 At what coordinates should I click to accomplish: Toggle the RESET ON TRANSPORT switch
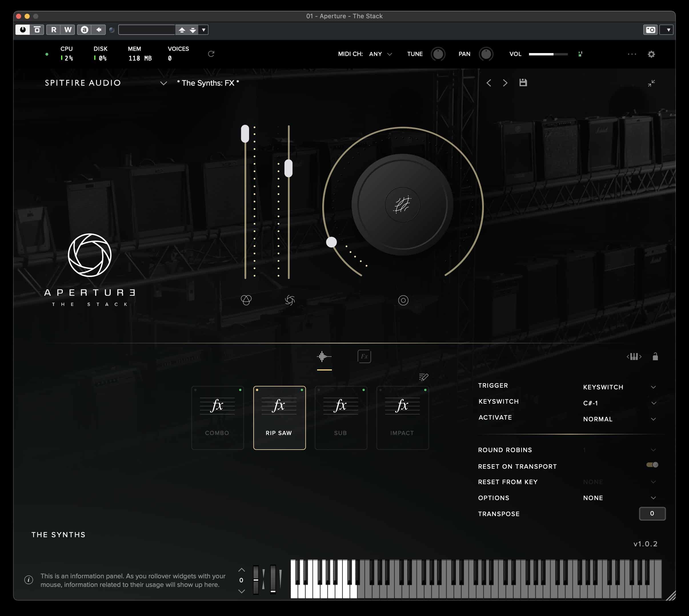652,465
